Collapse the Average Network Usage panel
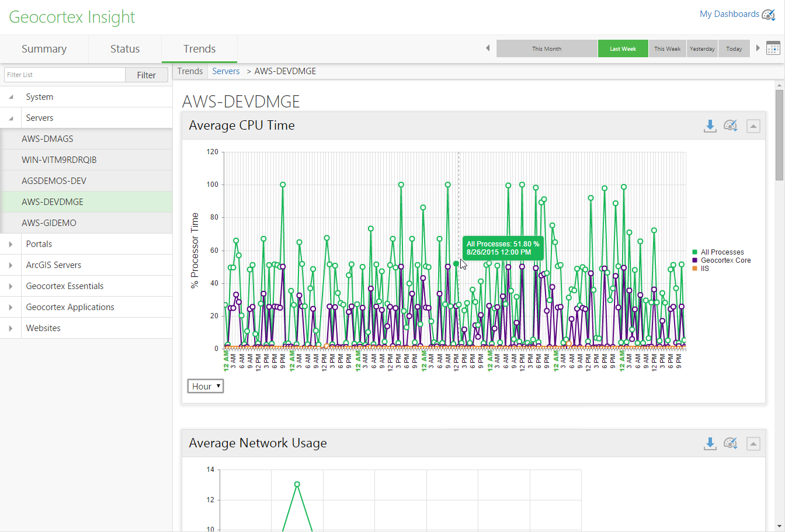The height and width of the screenshot is (532, 785). coord(753,444)
